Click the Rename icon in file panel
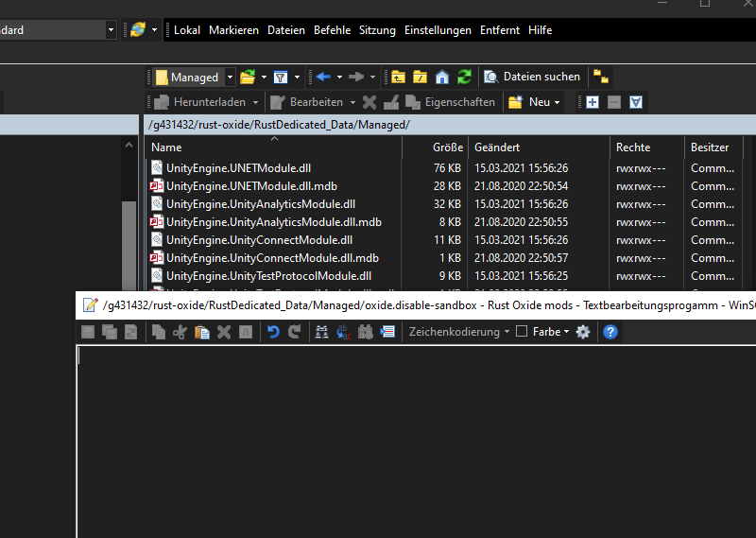 click(391, 102)
